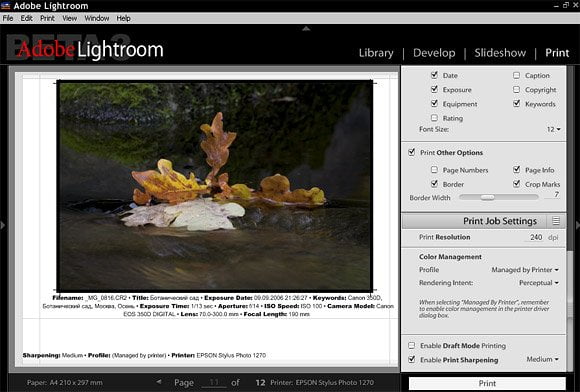
Task: Open the Font Size dropdown
Action: tap(554, 129)
